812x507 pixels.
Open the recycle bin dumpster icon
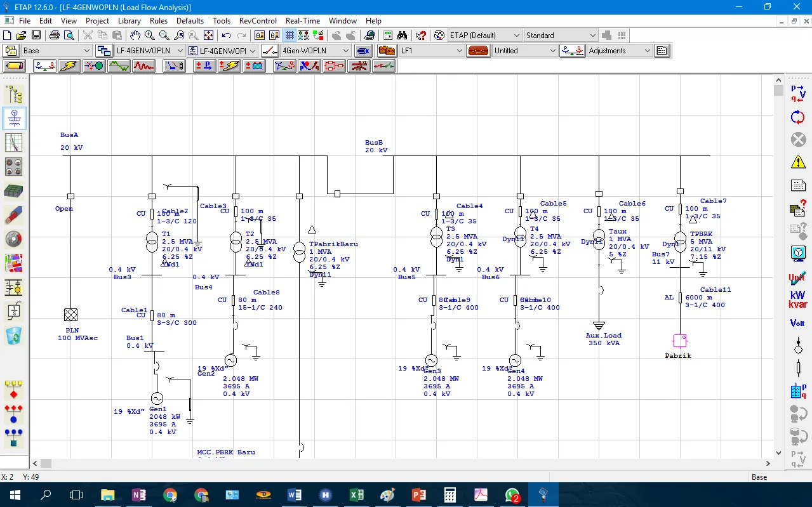click(14, 335)
